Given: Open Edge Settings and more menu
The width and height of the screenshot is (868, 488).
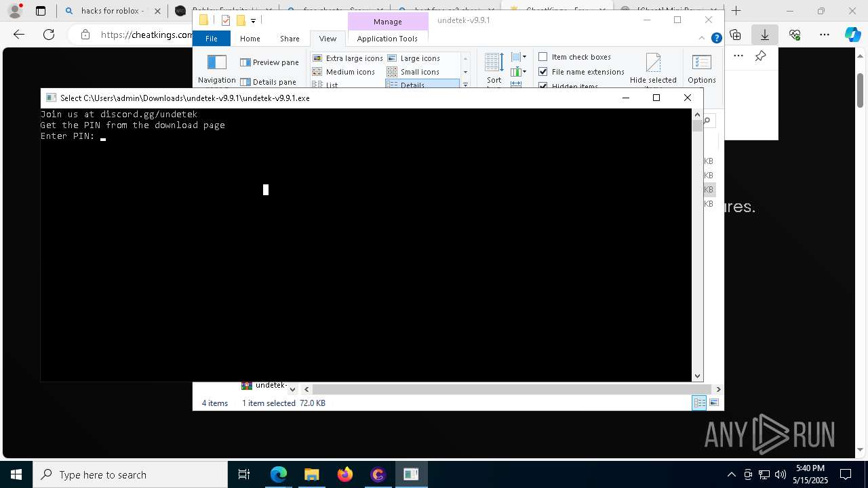Looking at the screenshot, I should 825,35.
